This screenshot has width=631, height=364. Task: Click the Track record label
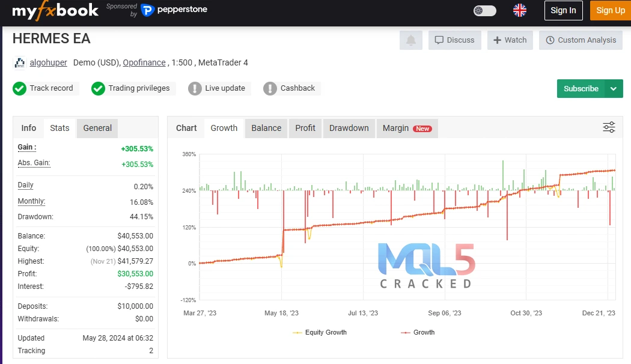pos(51,88)
